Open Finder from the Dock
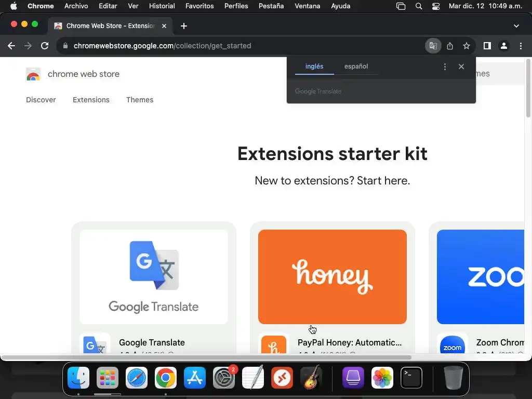532x399 pixels. pos(78,378)
